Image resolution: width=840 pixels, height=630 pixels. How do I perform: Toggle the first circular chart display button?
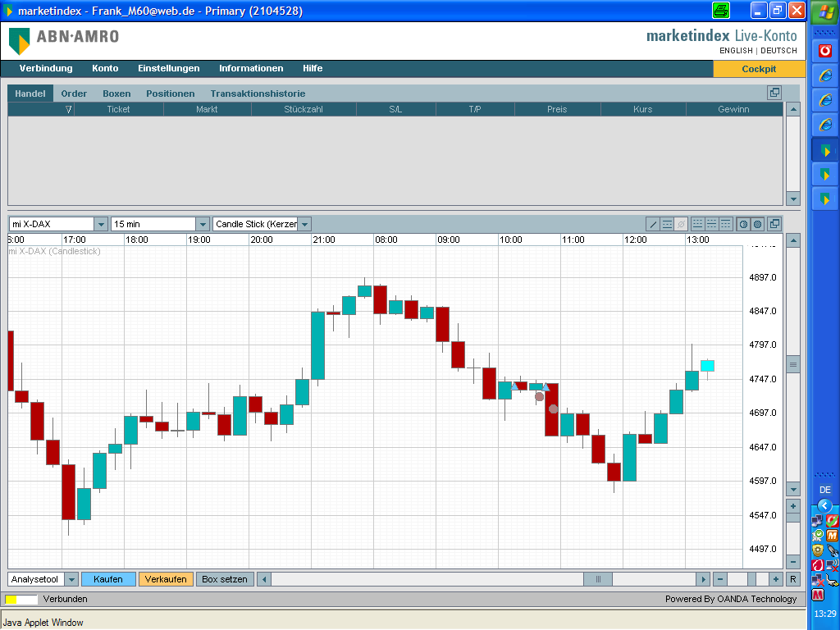click(x=743, y=224)
